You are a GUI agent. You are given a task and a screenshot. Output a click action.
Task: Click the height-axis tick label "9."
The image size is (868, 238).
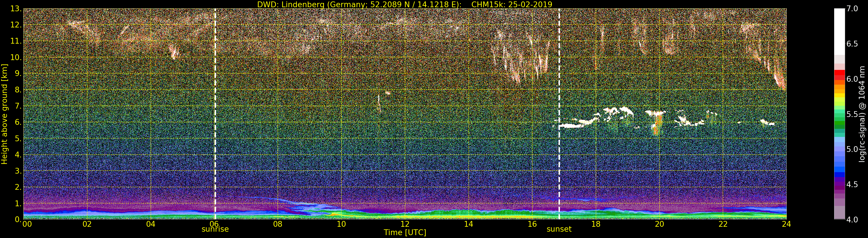tap(18, 73)
